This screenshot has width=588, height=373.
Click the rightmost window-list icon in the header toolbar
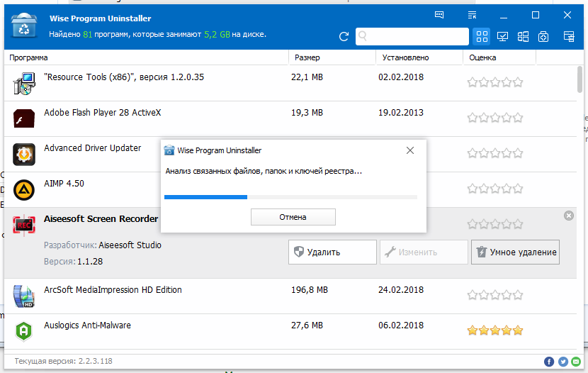[569, 36]
